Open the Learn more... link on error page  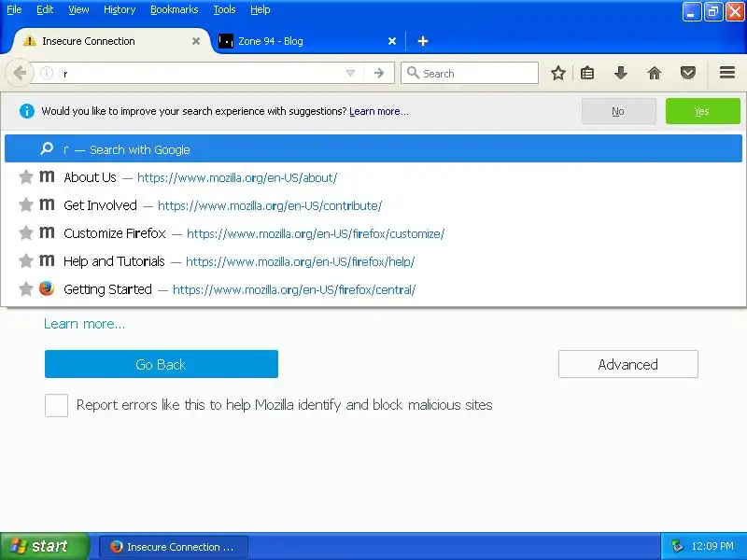[84, 324]
